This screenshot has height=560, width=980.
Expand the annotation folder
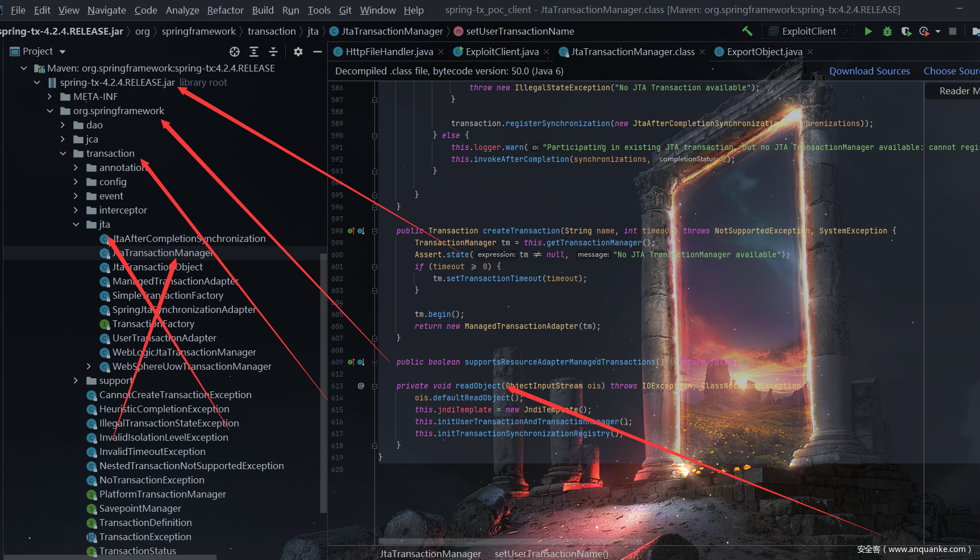click(76, 168)
